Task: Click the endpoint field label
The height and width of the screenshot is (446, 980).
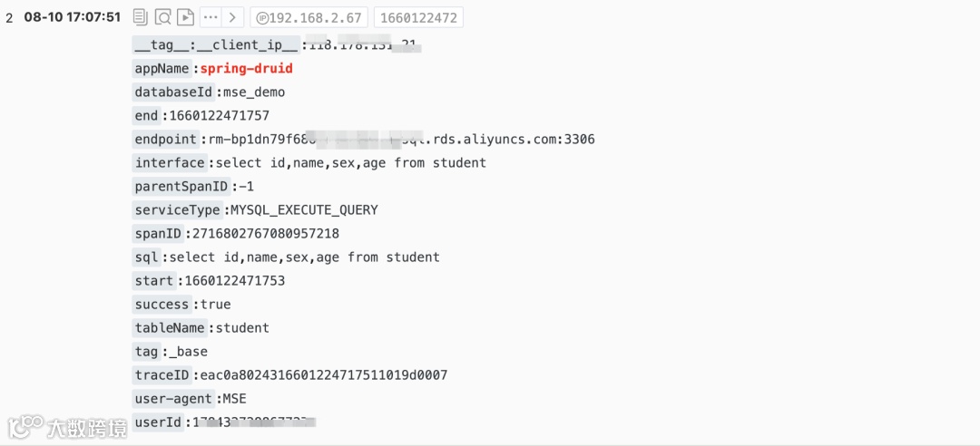Action: pos(166,140)
